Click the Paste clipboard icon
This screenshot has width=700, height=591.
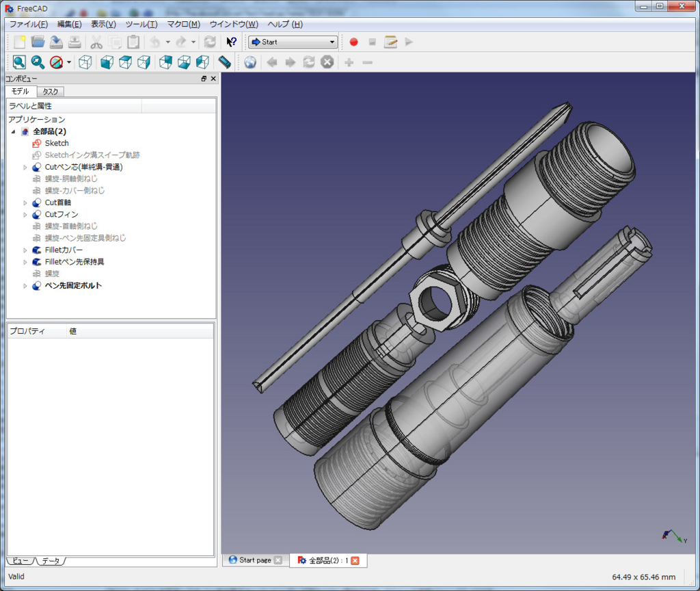[x=133, y=42]
